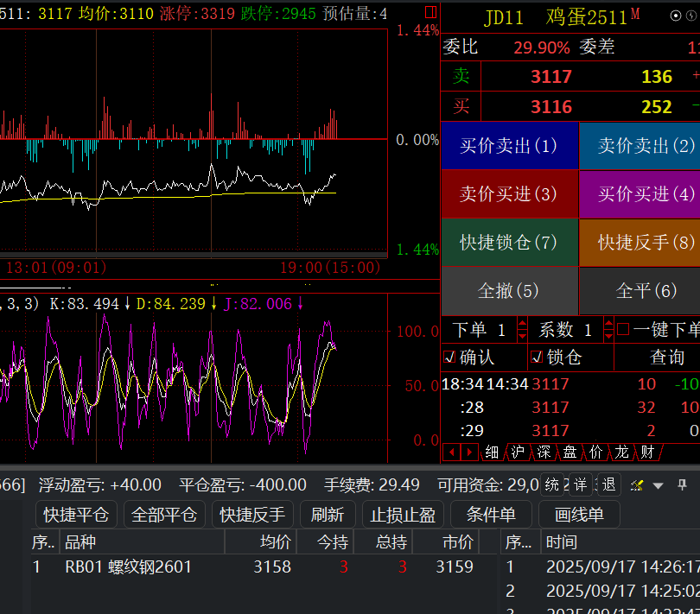This screenshot has height=614, width=700.
Task: Decrease 系数 value with down stepper
Action: point(608,335)
